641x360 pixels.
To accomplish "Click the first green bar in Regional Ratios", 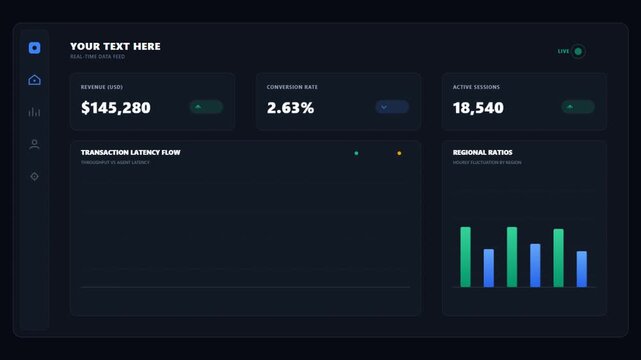I will [465, 257].
